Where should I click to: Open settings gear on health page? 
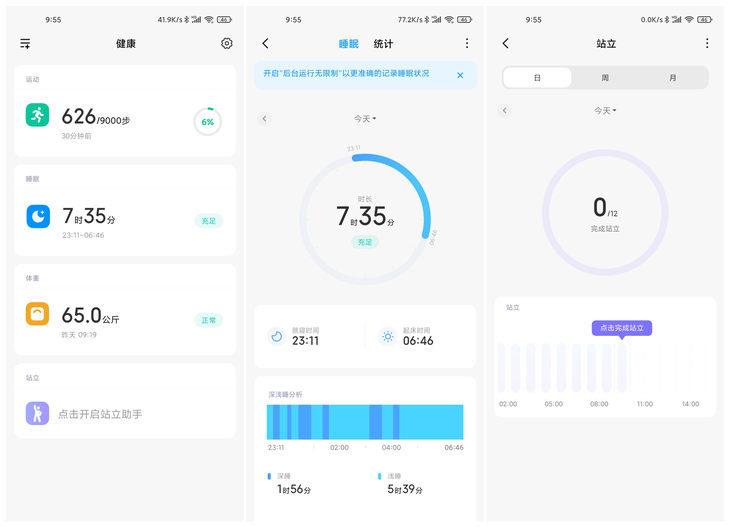click(x=226, y=43)
